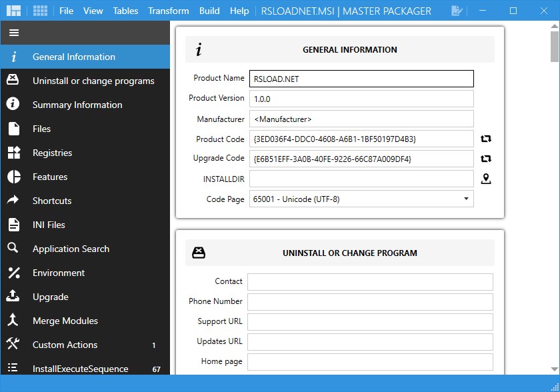The height and width of the screenshot is (392, 560).
Task: Open the Build menu
Action: coord(209,11)
